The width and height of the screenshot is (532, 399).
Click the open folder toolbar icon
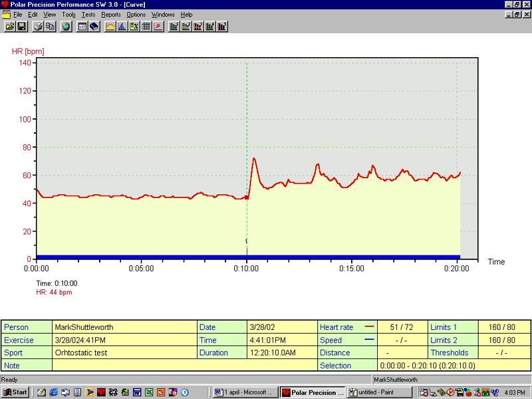click(10, 26)
